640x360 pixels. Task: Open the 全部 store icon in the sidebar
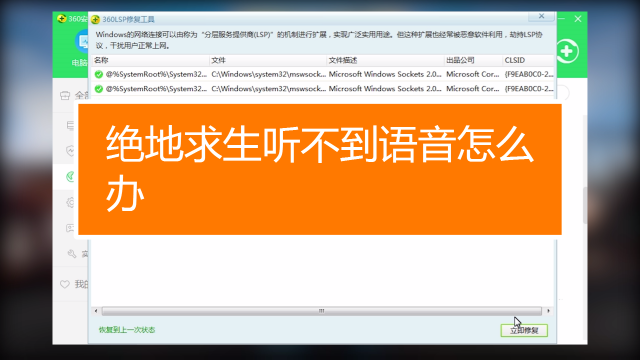65,96
